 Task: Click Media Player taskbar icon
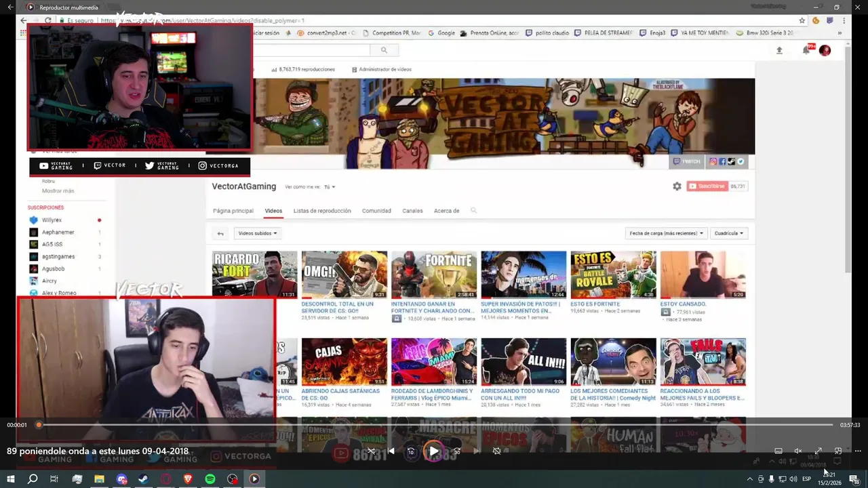click(254, 479)
